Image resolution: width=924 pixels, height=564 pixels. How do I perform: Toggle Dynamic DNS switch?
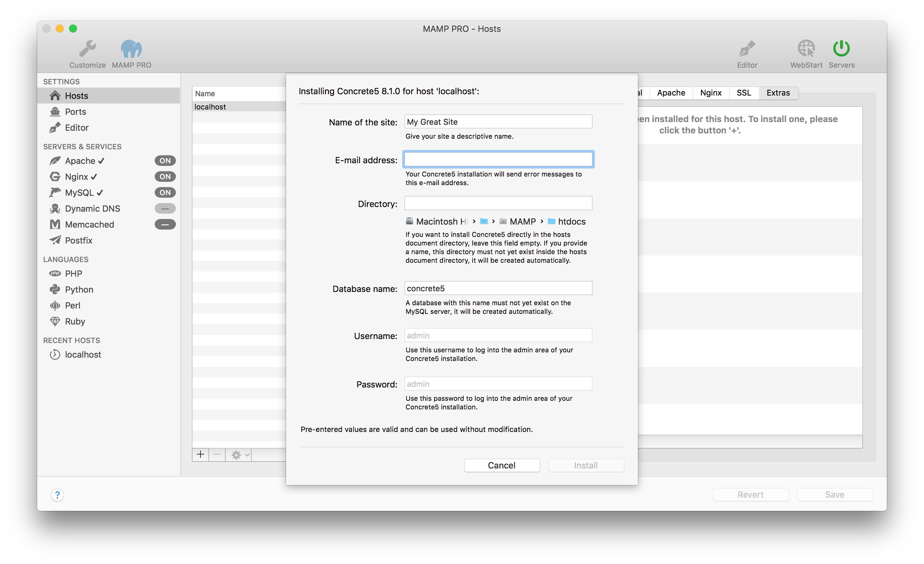[165, 208]
